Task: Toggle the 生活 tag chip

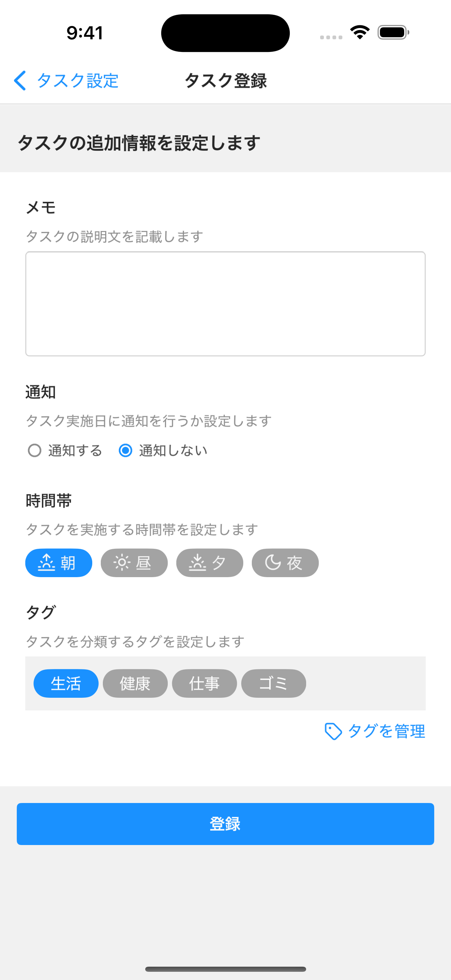Action: coord(66,683)
